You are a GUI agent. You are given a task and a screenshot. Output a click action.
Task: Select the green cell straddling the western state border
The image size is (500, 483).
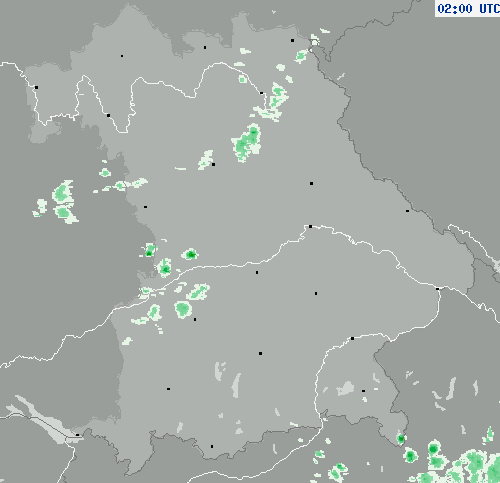149,250
